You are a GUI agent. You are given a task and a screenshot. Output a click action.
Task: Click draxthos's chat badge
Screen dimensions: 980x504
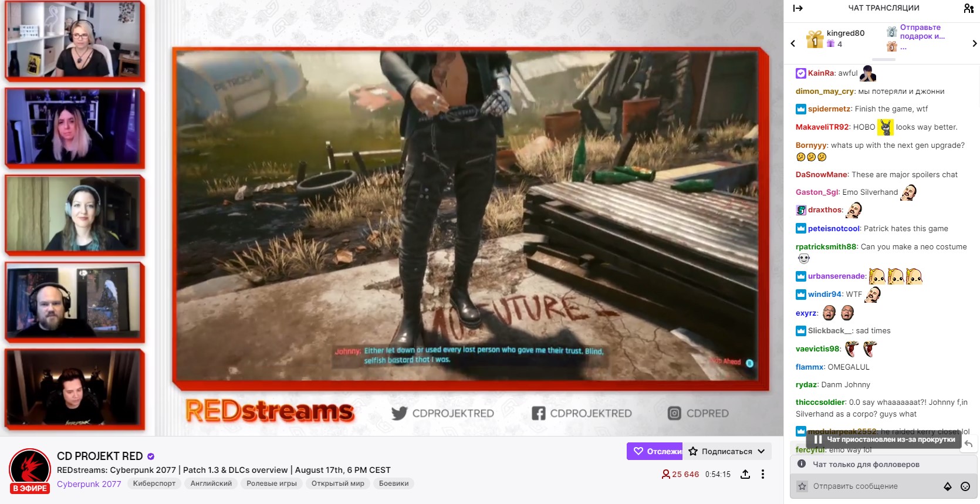point(800,210)
